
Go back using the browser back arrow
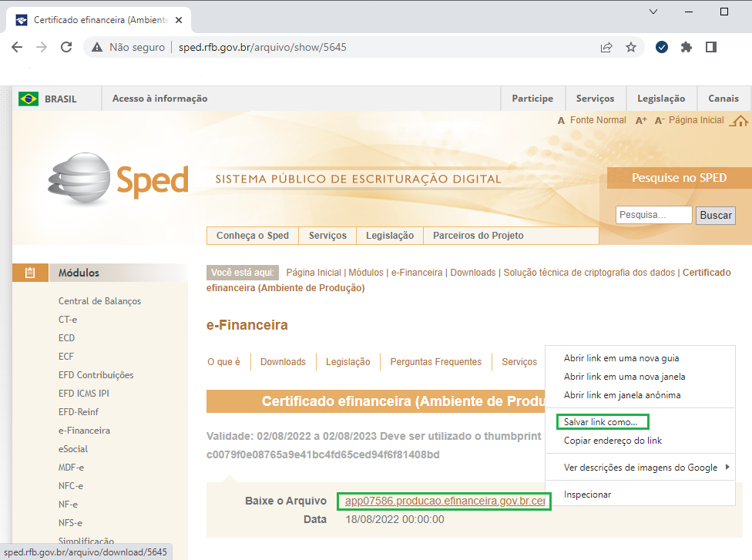(17, 47)
